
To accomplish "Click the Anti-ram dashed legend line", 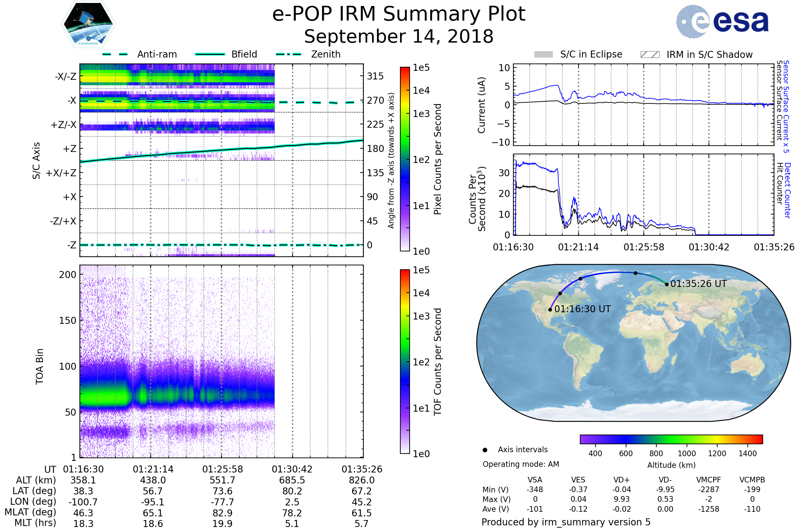I will (115, 54).
